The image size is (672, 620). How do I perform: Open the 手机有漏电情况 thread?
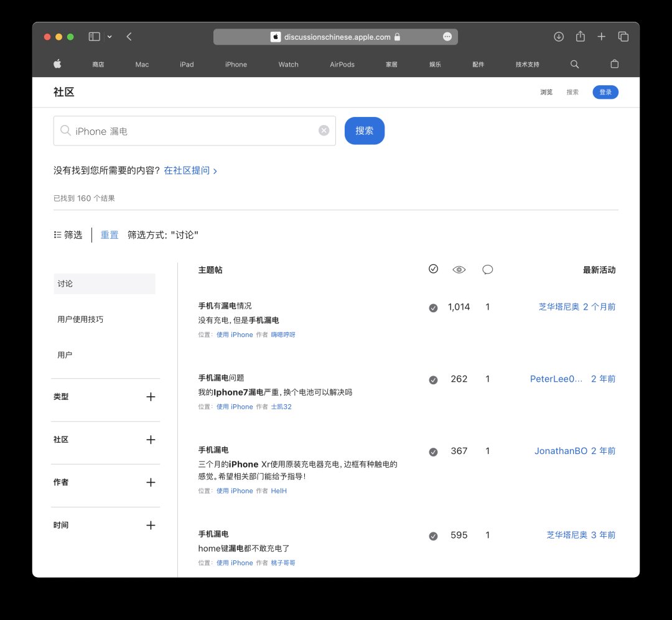click(x=225, y=306)
